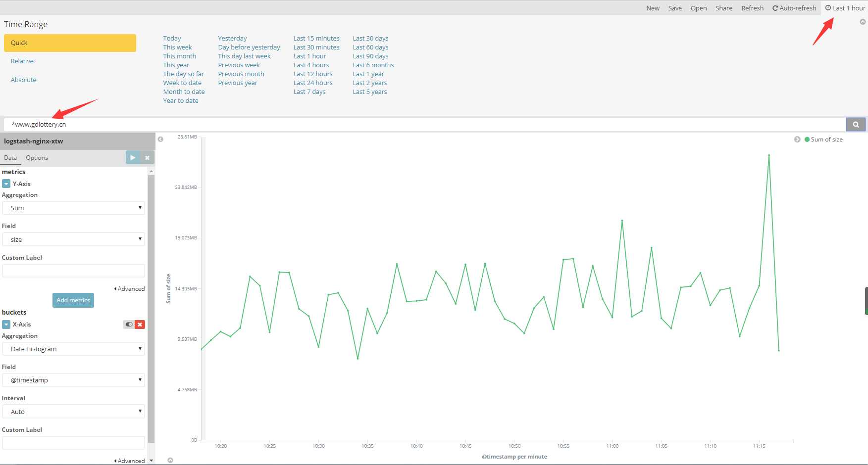Expand Advanced options under metrics
Screen dimensions: 868x465
point(130,289)
